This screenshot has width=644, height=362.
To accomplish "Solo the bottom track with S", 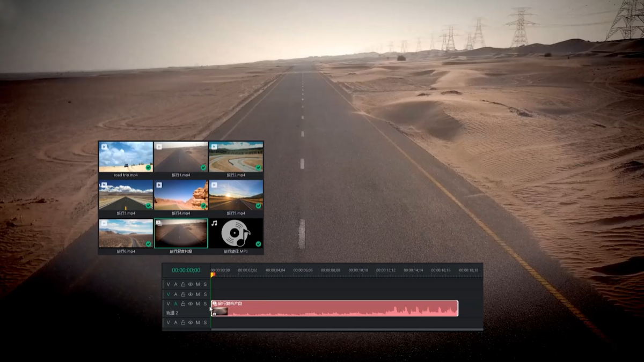I will 205,322.
